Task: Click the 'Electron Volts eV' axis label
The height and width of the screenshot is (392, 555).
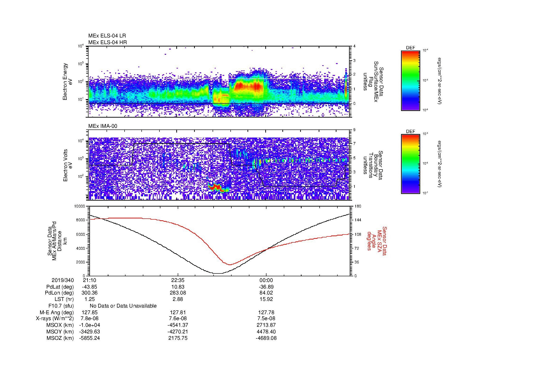Action: click(67, 165)
